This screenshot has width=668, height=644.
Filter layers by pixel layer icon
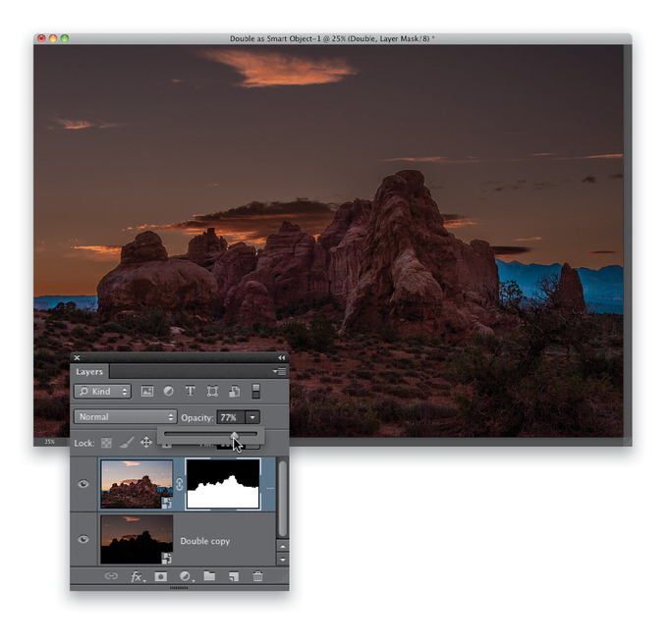point(147,391)
